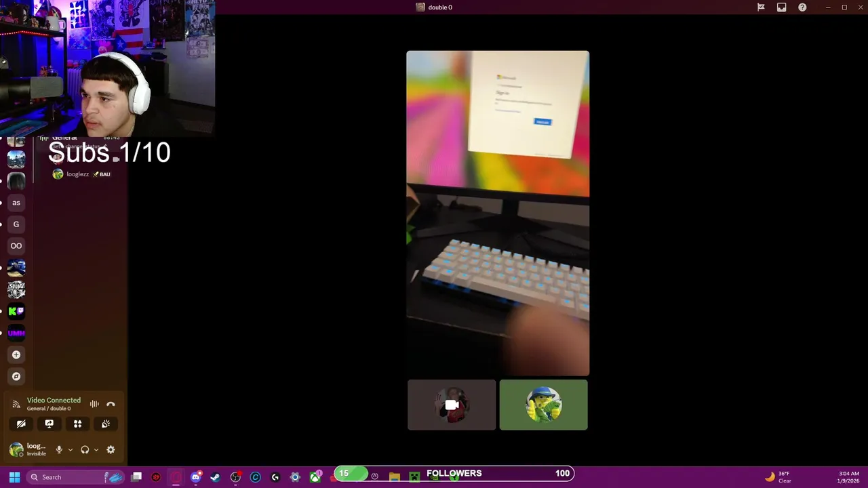This screenshot has height=488, width=868.
Task: Expand microphone input options arrow
Action: pyautogui.click(x=70, y=449)
